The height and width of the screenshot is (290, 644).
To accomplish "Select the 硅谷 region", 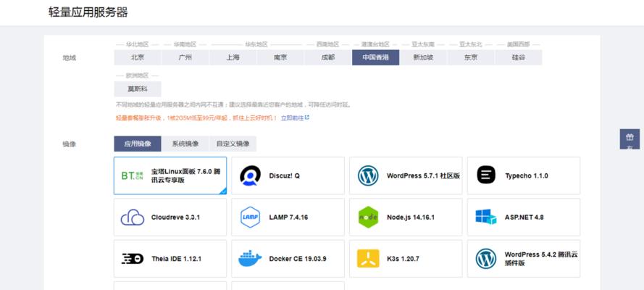I will coord(519,57).
